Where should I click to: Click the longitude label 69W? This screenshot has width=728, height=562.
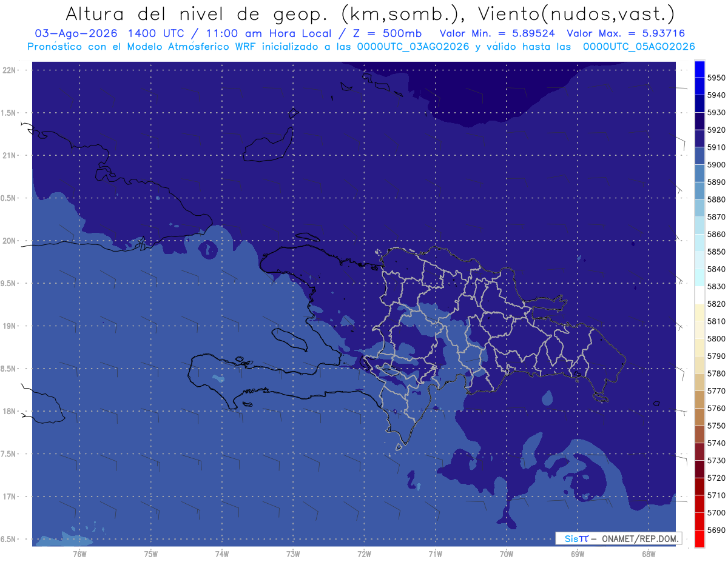[x=578, y=554]
